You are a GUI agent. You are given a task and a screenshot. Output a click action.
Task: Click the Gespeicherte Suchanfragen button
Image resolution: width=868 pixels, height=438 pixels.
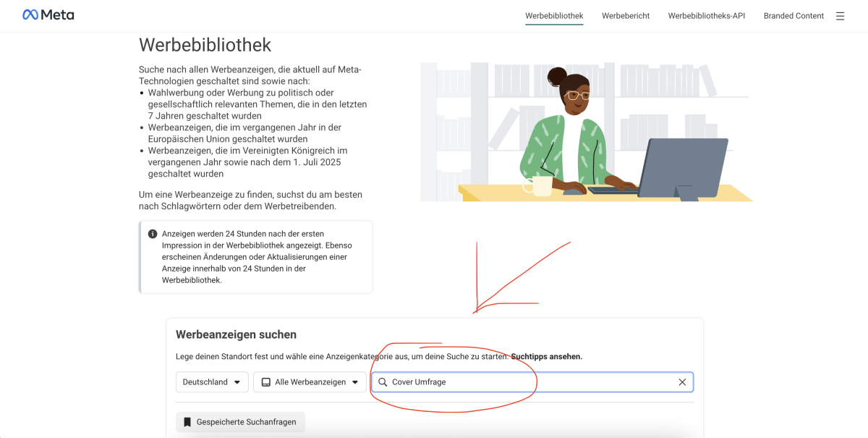point(240,422)
